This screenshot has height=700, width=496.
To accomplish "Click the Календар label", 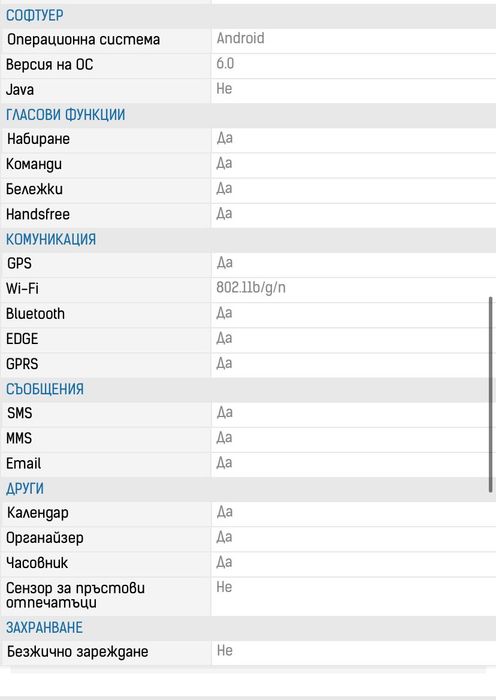I will click(38, 513).
